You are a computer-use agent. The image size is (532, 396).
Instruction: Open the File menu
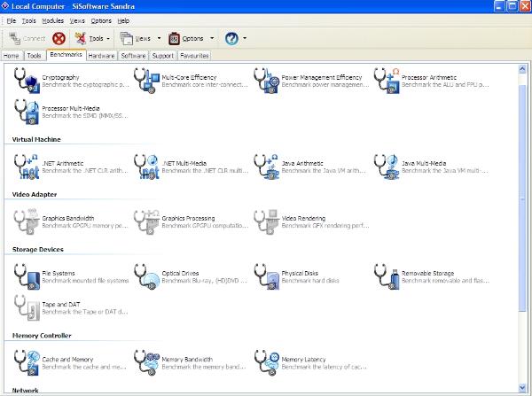coord(12,21)
